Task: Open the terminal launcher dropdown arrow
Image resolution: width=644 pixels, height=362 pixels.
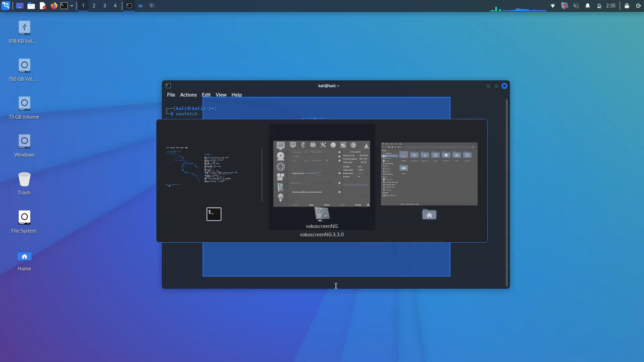Action: (71, 5)
